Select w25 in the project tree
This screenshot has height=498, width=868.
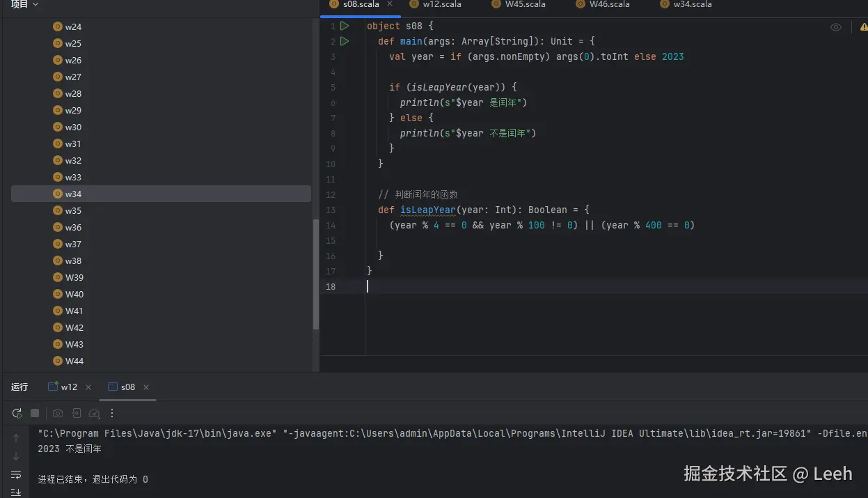coord(161,43)
